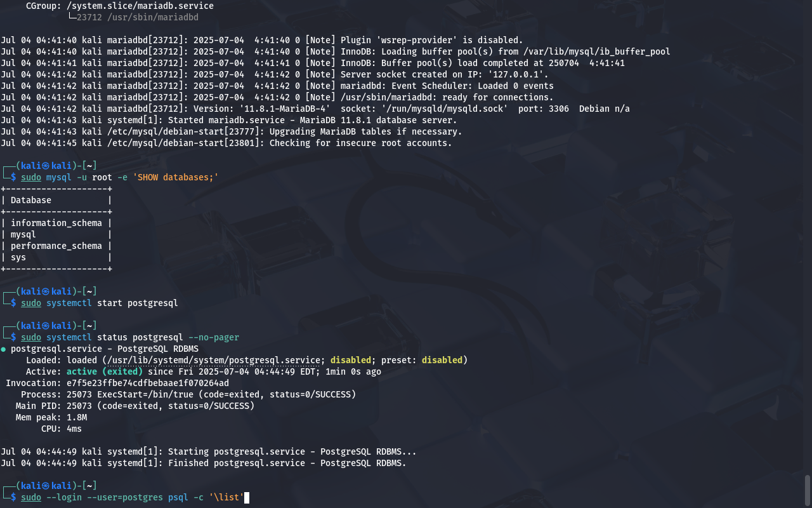Click 'Checking for insecure root accounts' line
The height and width of the screenshot is (508, 812).
[226, 143]
